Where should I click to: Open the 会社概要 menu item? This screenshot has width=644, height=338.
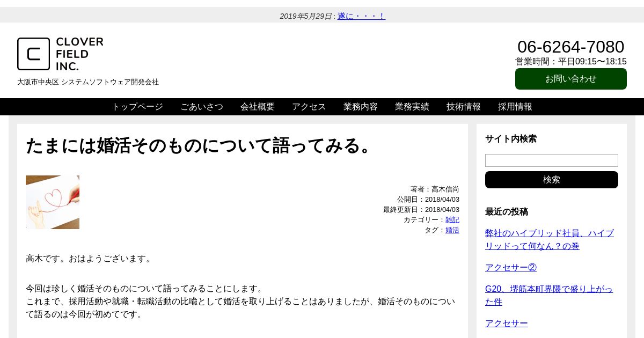(258, 107)
